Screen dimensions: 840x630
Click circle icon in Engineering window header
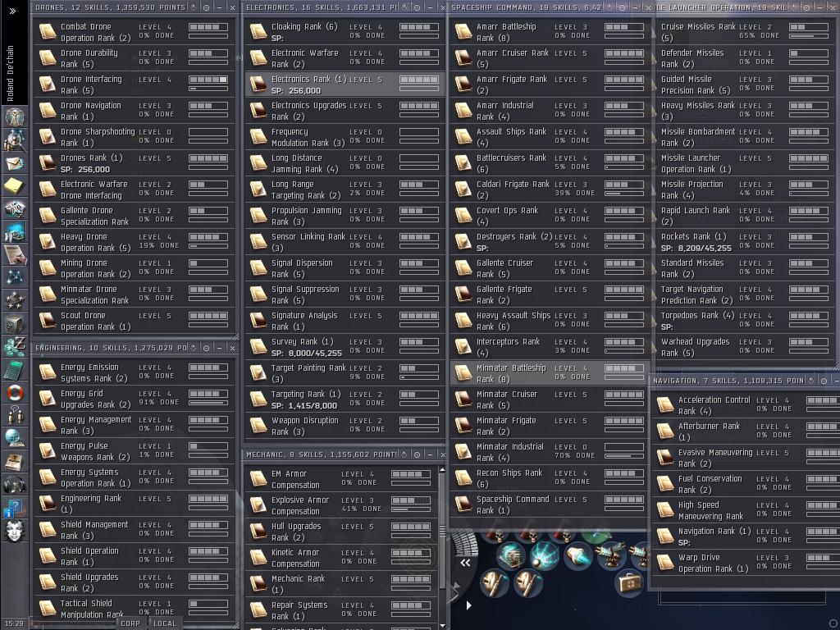coord(206,348)
